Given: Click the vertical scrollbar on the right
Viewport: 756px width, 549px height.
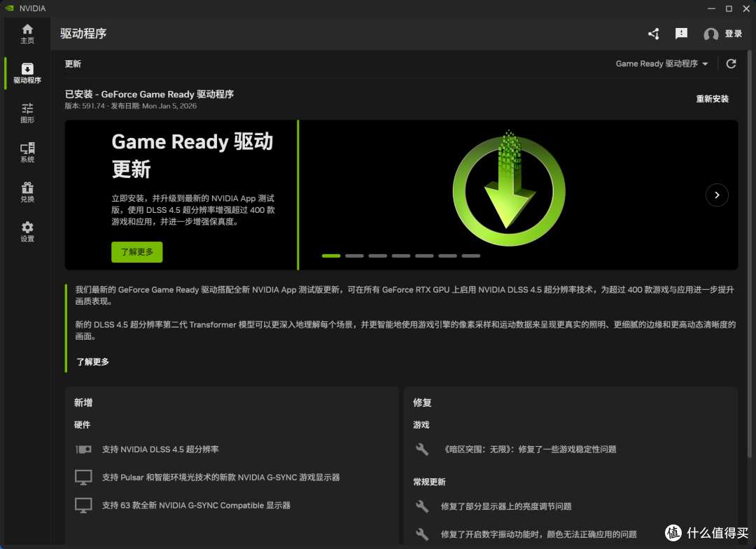Looking at the screenshot, I should tap(749, 253).
